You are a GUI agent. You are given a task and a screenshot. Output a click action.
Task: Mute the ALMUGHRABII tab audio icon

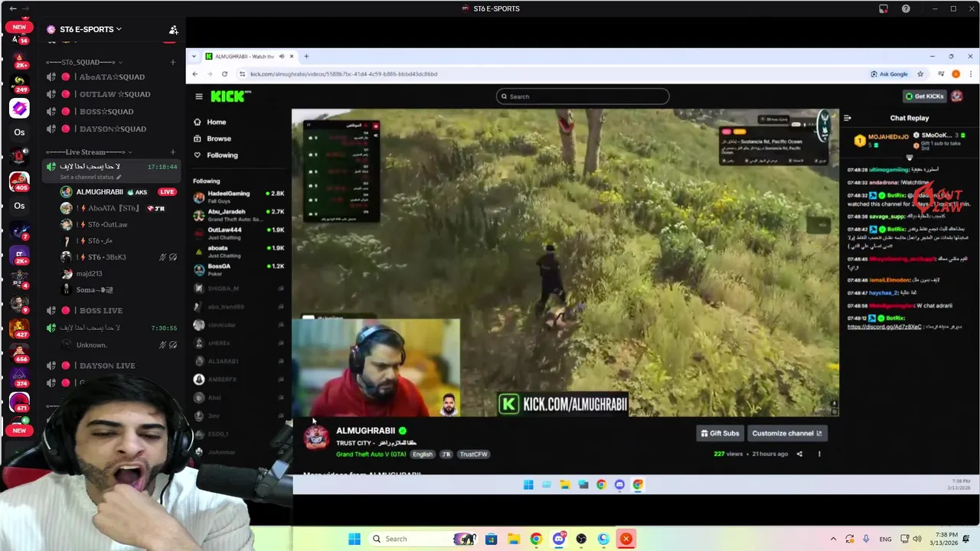[281, 56]
